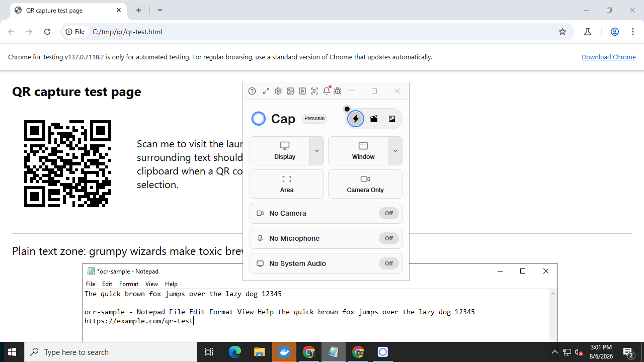Focus the Chrome address bar URL
The width and height of the screenshot is (644, 362).
(127, 32)
